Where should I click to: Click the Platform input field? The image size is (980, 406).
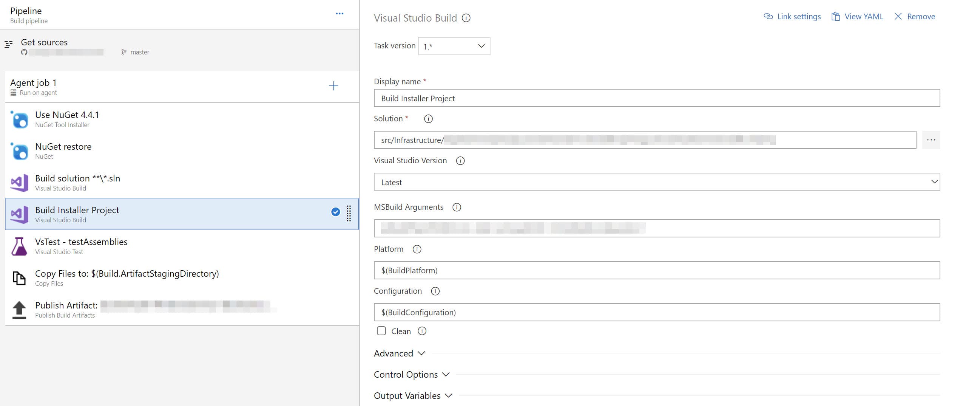[x=657, y=270]
